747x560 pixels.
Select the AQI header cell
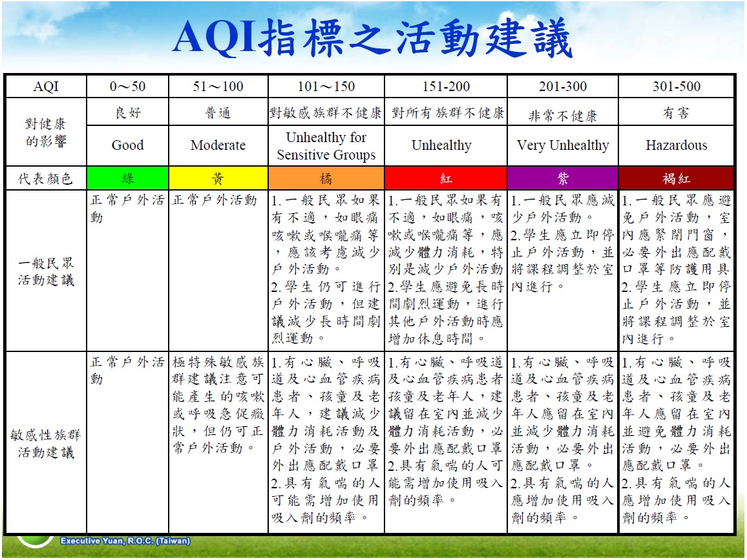pos(45,87)
